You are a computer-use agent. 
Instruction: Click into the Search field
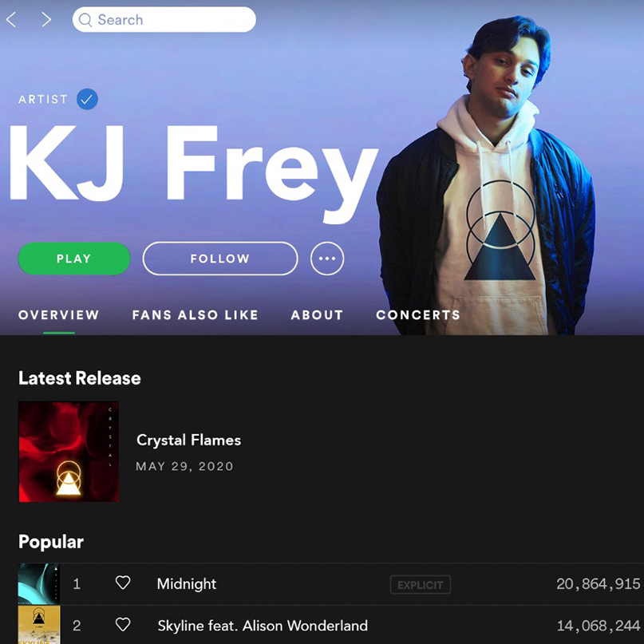click(164, 20)
